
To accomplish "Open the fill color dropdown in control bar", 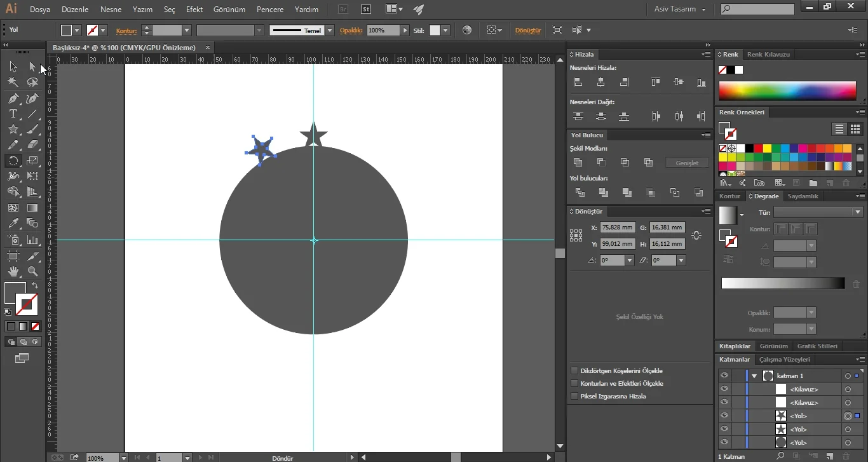I will pyautogui.click(x=77, y=30).
